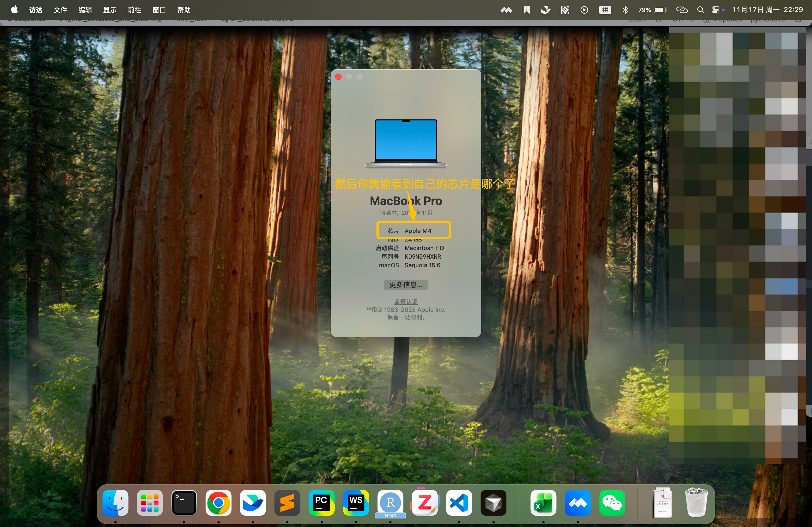Open Sublime Text in the Dock
The width and height of the screenshot is (812, 527).
tap(287, 503)
